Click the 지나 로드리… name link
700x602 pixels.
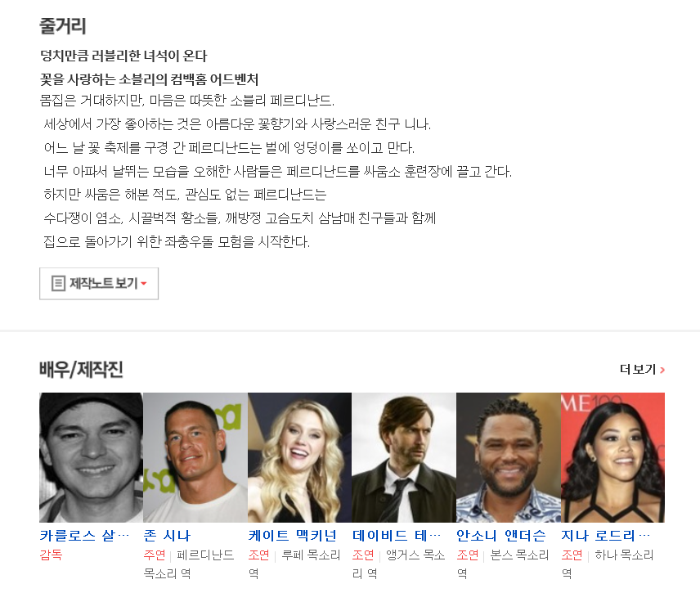605,536
